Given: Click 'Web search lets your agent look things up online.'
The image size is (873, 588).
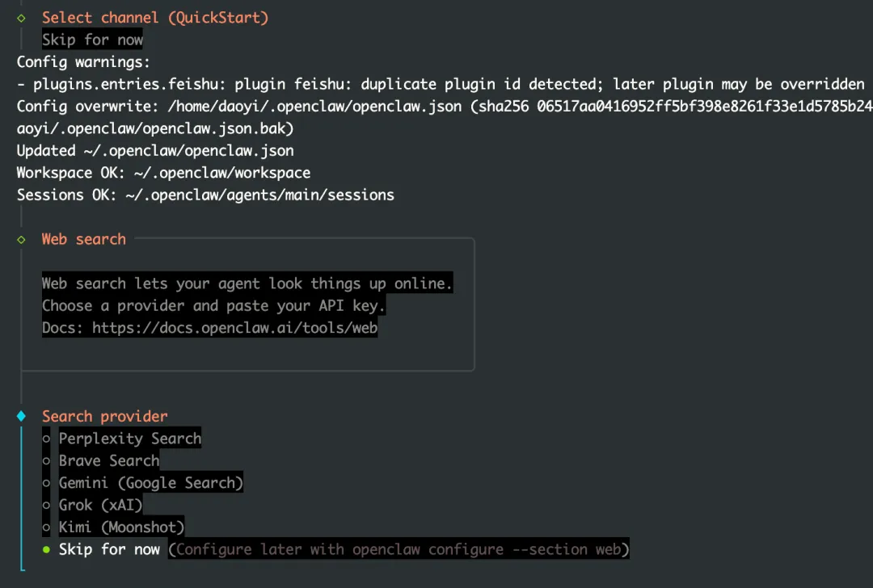Looking at the screenshot, I should [x=247, y=283].
